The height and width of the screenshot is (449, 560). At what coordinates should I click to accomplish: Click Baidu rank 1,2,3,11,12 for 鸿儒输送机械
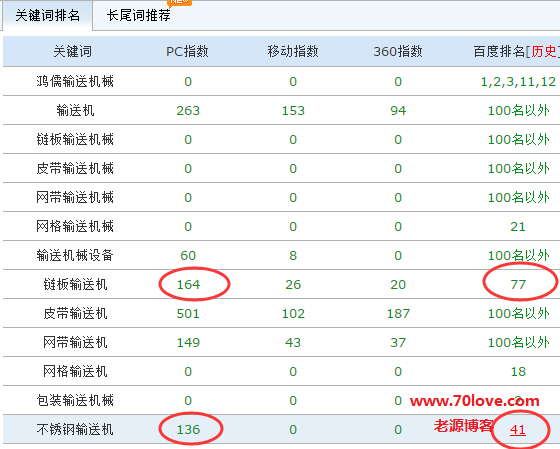[518, 81]
